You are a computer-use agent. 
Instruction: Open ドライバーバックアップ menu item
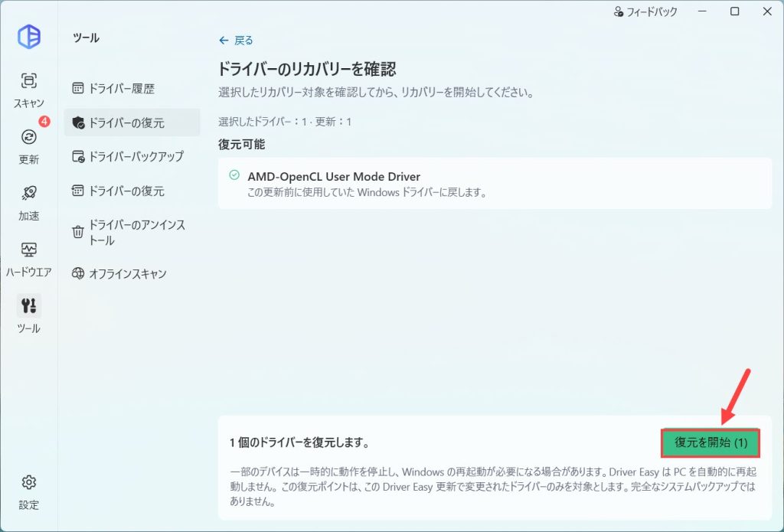tap(132, 156)
